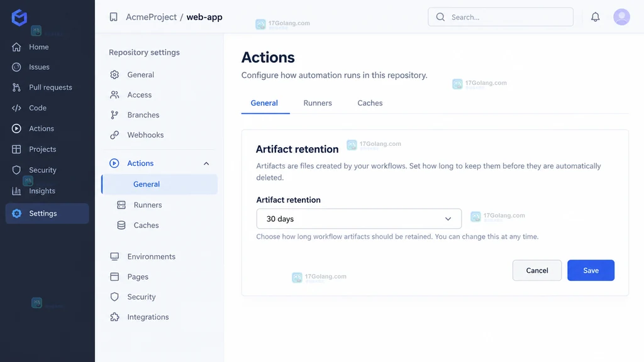Click the search magnifier icon
Screen dimensions: 644x362
(x=440, y=17)
